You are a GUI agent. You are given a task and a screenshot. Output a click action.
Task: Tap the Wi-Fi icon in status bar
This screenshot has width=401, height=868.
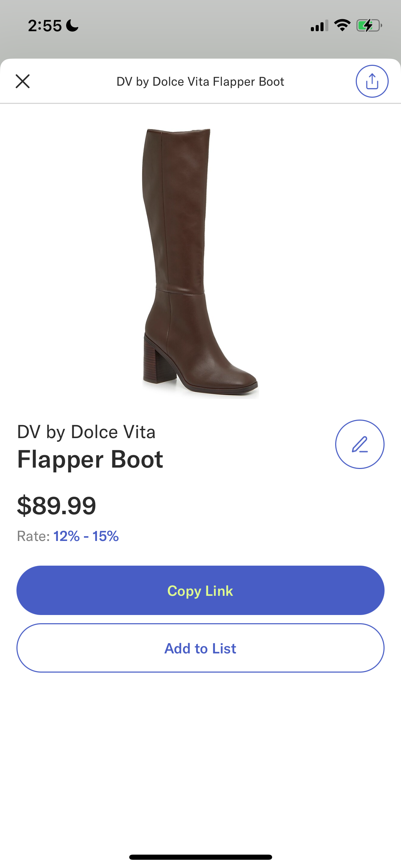point(342,25)
